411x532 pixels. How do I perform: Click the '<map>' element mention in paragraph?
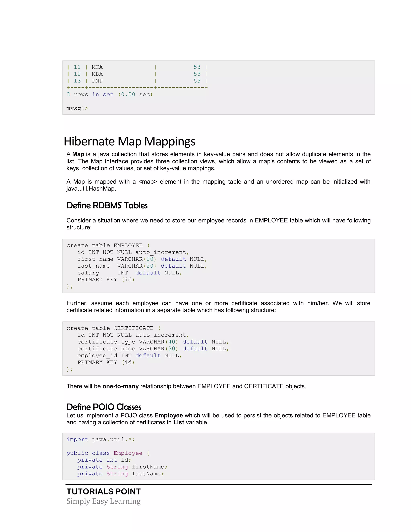coord(148,182)
